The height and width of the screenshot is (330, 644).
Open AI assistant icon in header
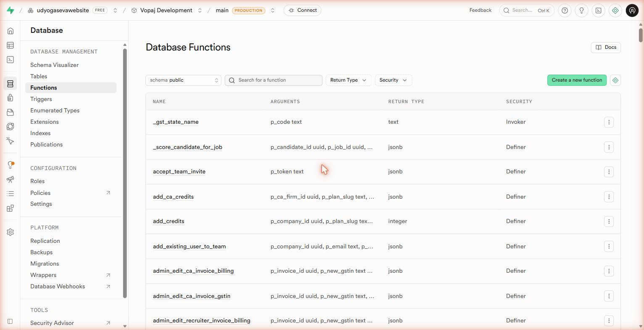click(615, 11)
